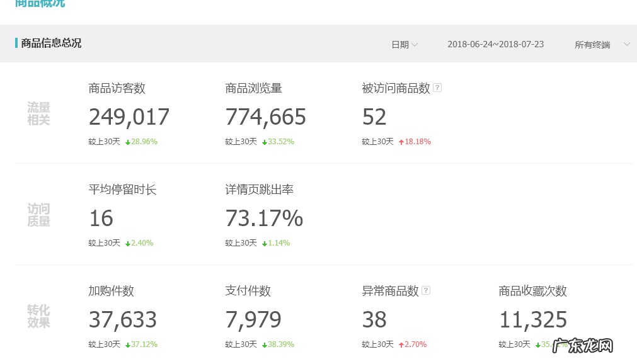Open the 日期 dropdown
This screenshot has width=637, height=364.
click(404, 45)
